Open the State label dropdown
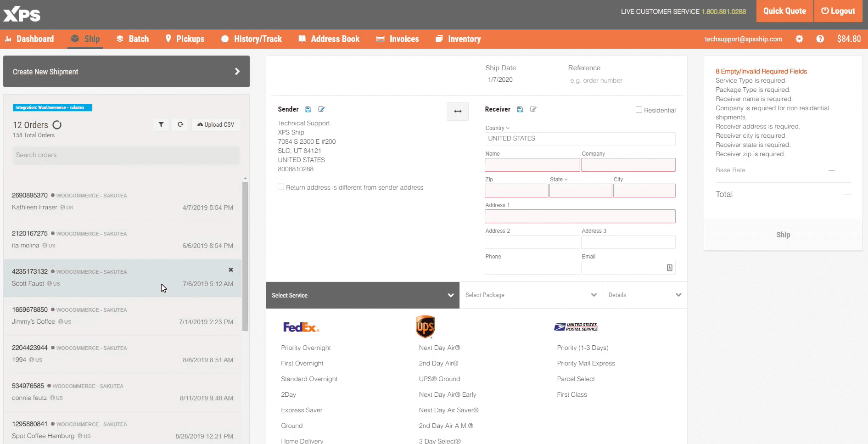The height and width of the screenshot is (444, 868). tap(559, 180)
